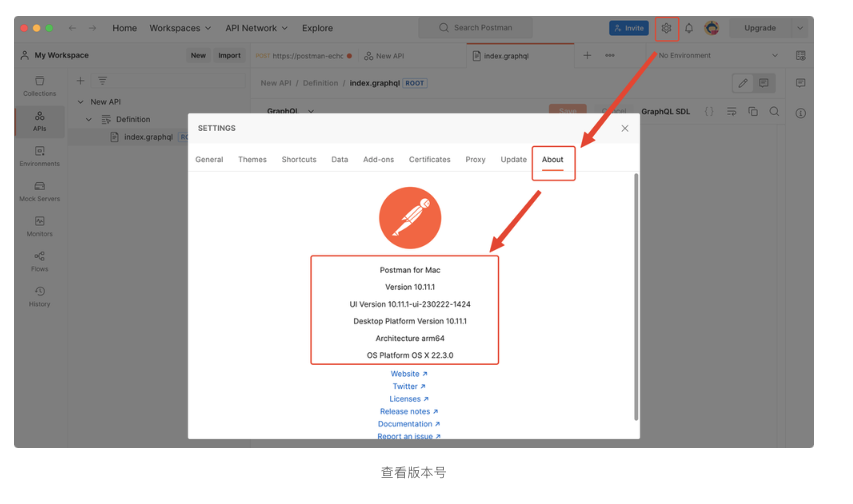Select index.graphql in the sidebar tree
853x504 pixels.
coord(148,137)
